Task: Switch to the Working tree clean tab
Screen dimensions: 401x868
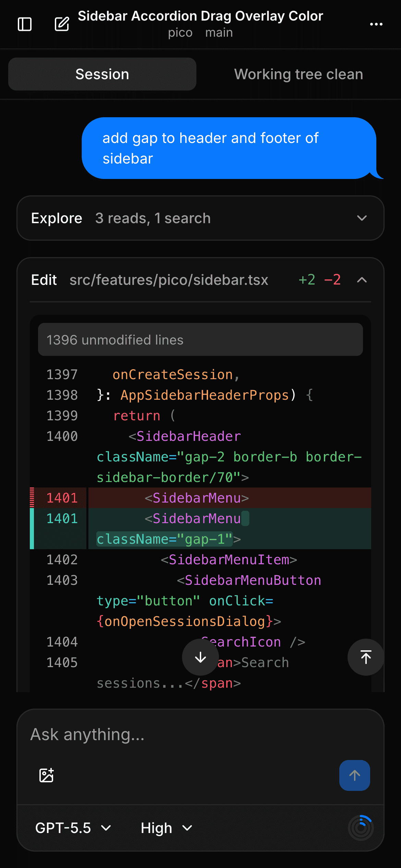Action: (x=299, y=74)
